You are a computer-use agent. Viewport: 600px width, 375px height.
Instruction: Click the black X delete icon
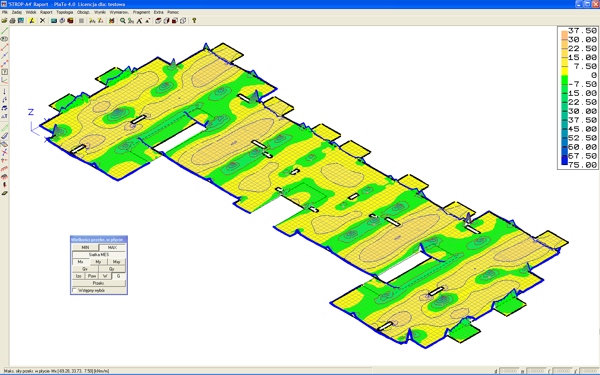[42, 21]
